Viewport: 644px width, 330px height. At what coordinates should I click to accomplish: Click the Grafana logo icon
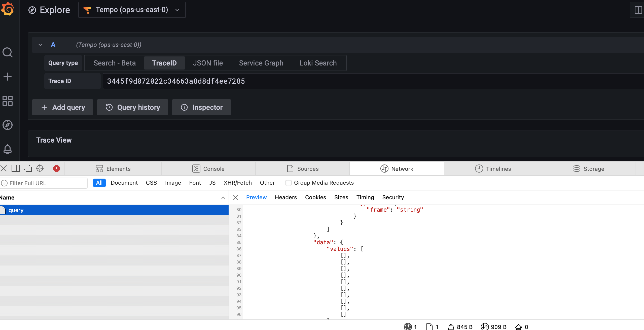point(7,9)
